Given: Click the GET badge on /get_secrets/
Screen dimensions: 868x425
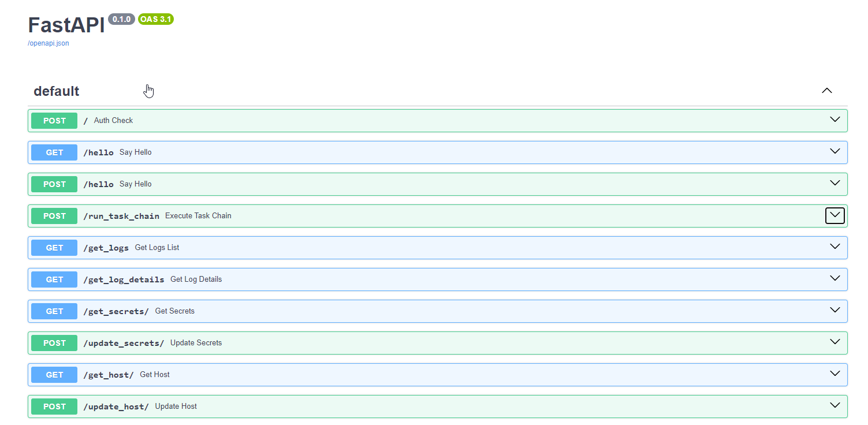Looking at the screenshot, I should tap(54, 311).
